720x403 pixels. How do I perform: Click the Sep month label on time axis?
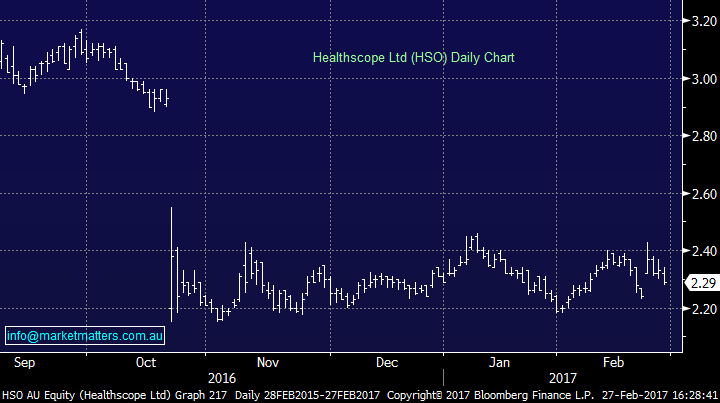pos(24,363)
